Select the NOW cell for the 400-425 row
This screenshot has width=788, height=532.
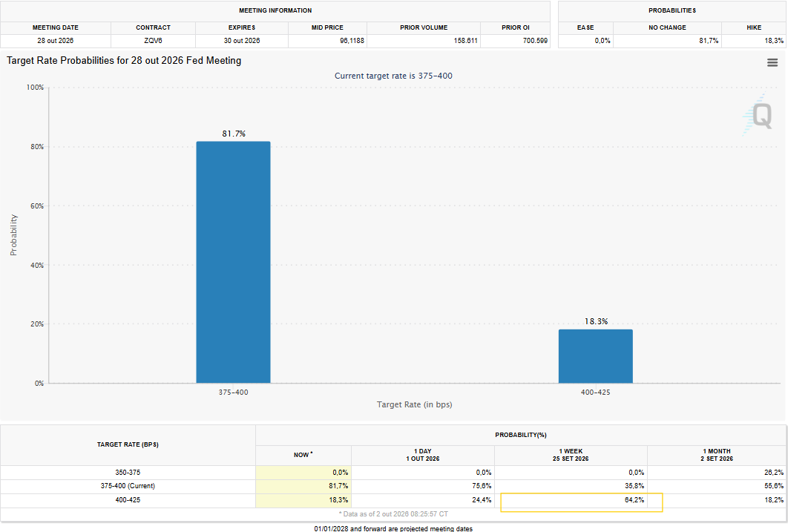303,500
